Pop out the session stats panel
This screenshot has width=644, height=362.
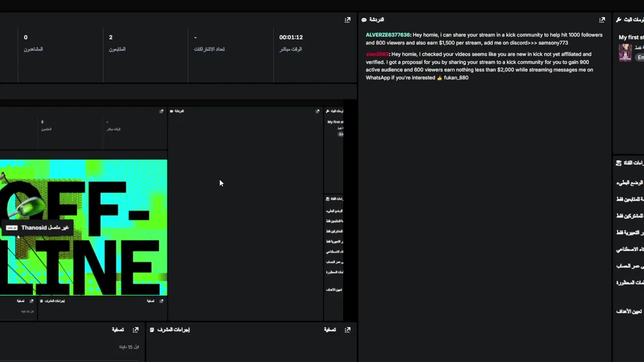tap(347, 20)
